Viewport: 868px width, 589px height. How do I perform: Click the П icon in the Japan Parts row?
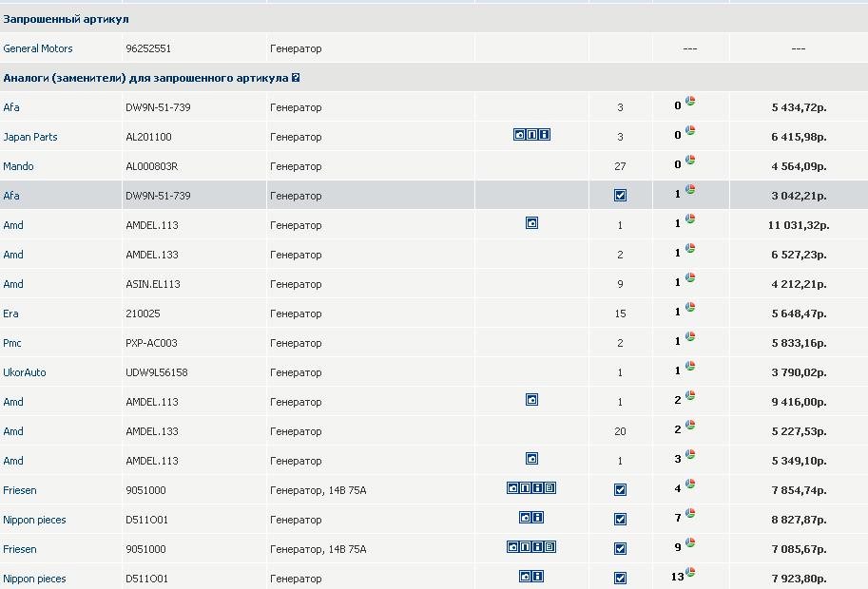pos(532,134)
